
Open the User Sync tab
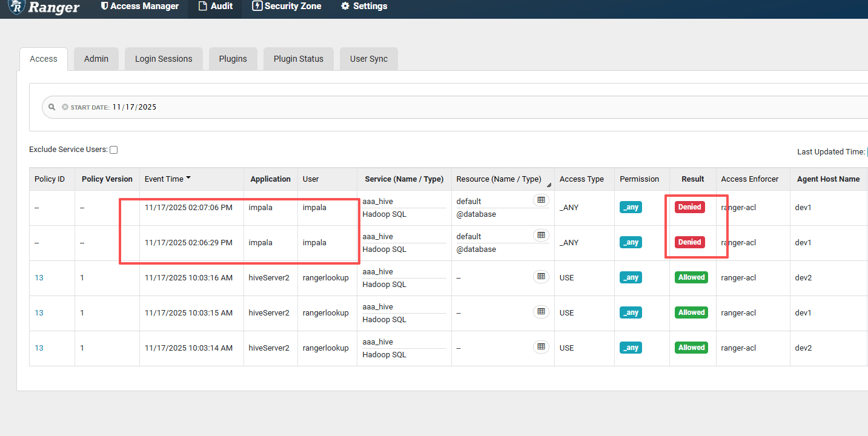point(368,59)
